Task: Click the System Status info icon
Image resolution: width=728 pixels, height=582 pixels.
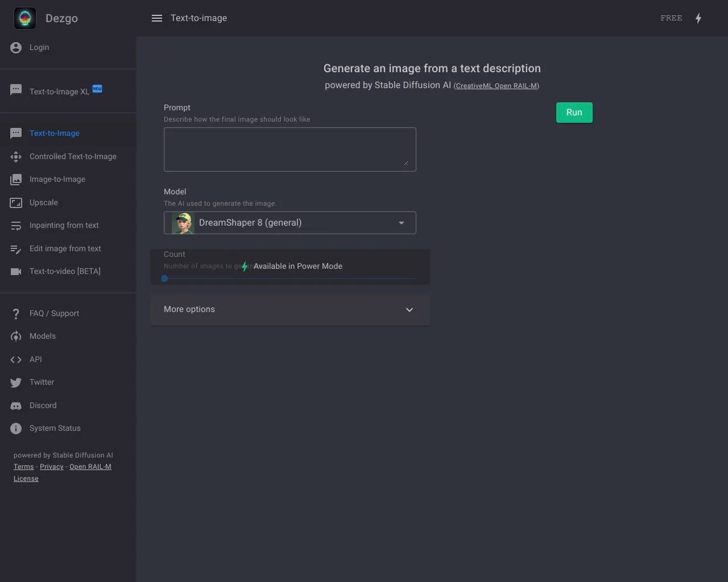Action: (x=16, y=429)
